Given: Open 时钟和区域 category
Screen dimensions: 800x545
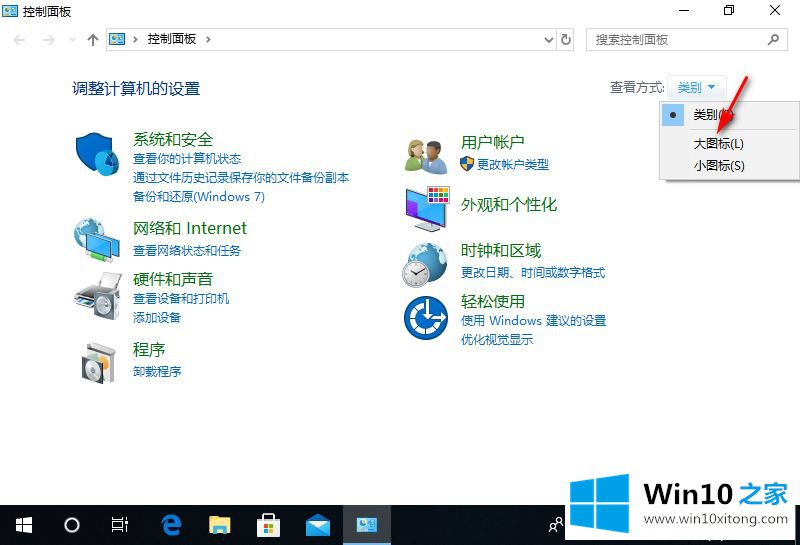Looking at the screenshot, I should 501,251.
